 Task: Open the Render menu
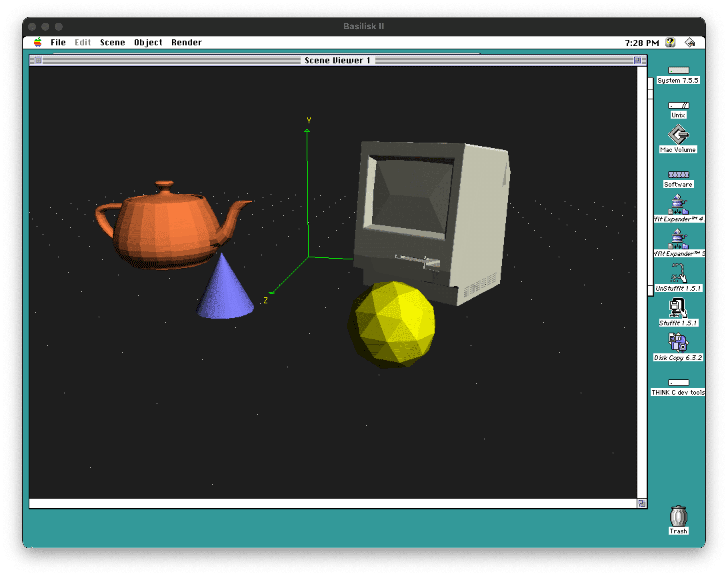186,42
